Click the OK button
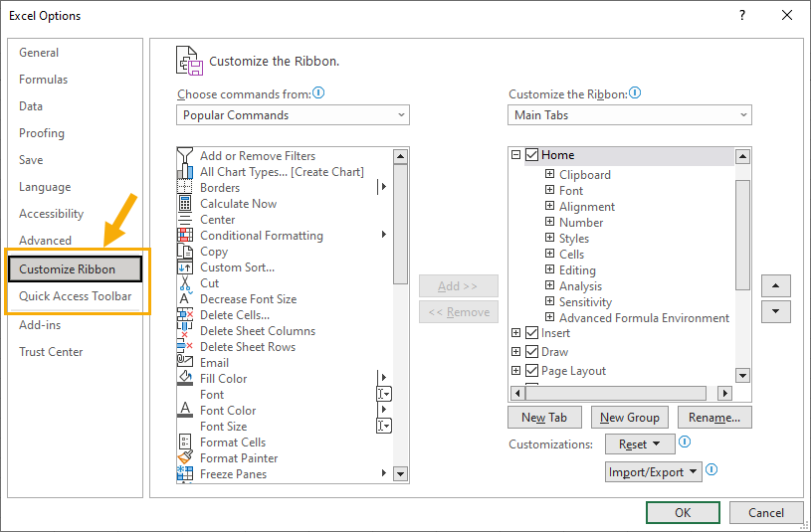 click(x=683, y=512)
